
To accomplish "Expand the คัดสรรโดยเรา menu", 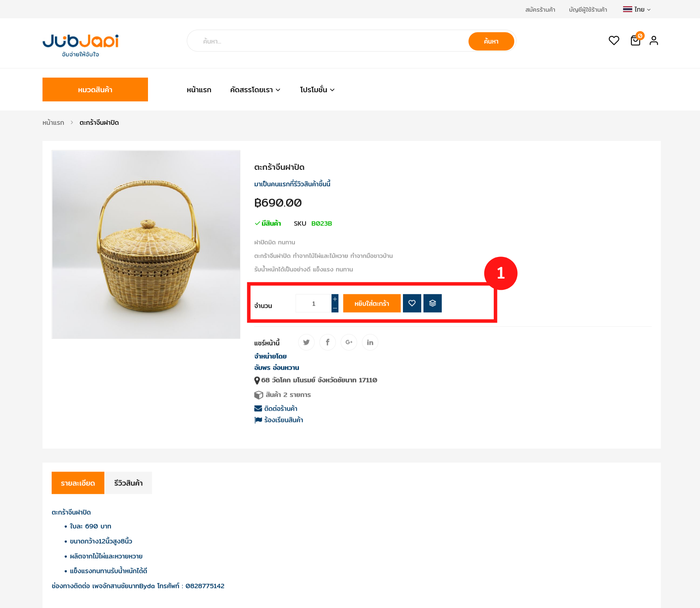I will tap(255, 90).
